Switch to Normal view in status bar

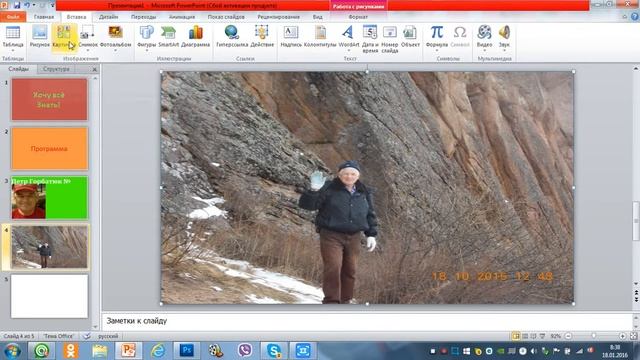(516, 336)
